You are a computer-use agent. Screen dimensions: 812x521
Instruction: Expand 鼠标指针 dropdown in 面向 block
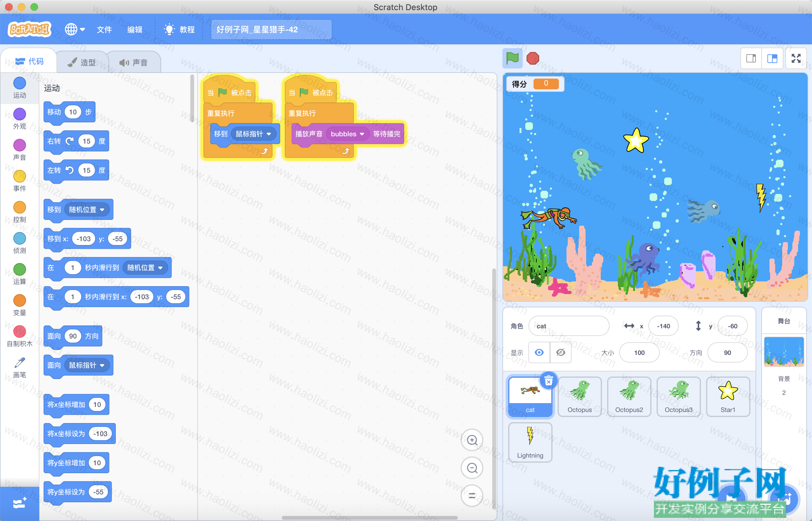tap(87, 365)
